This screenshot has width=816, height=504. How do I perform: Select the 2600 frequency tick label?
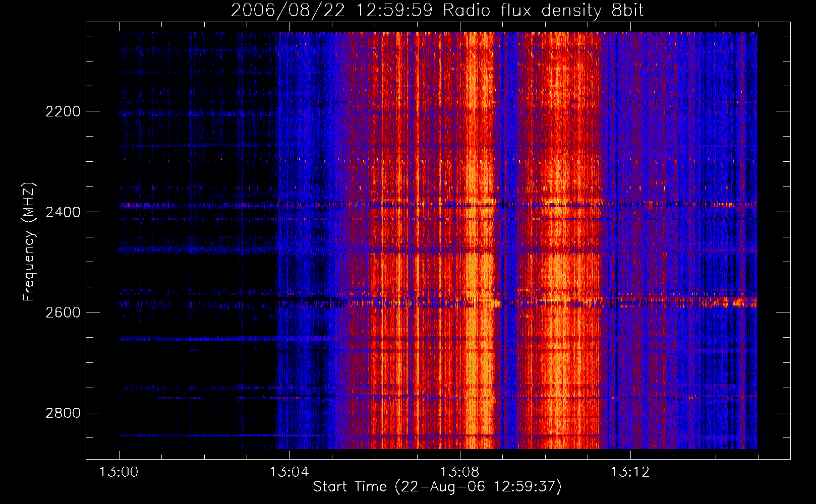pos(63,312)
